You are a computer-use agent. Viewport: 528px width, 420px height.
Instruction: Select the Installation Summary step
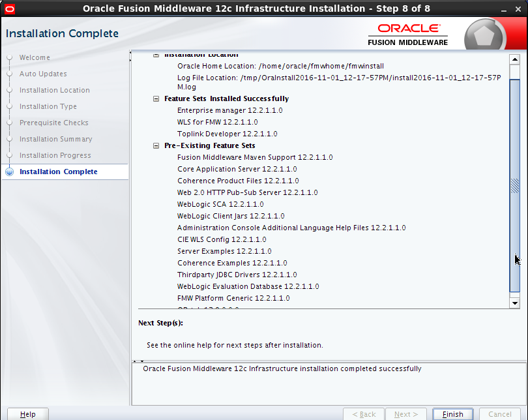click(x=56, y=139)
